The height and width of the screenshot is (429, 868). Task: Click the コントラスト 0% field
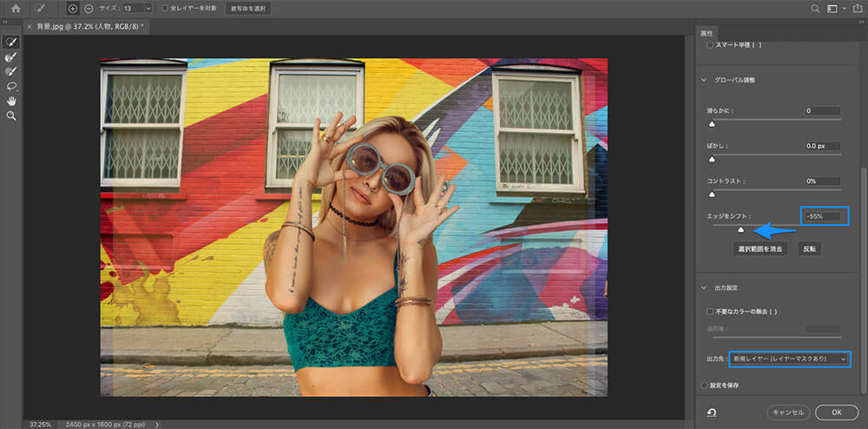823,181
